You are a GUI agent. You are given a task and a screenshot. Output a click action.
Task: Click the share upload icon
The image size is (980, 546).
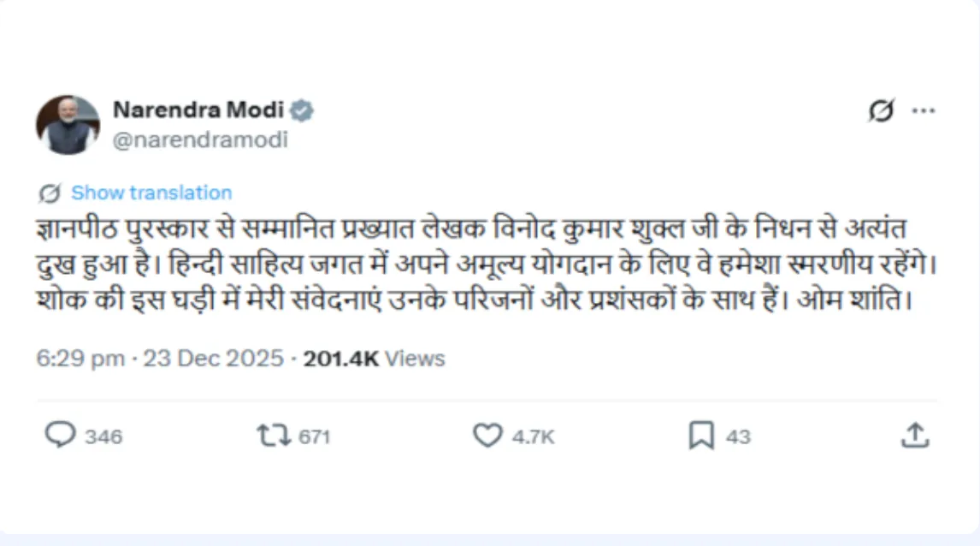tap(915, 436)
